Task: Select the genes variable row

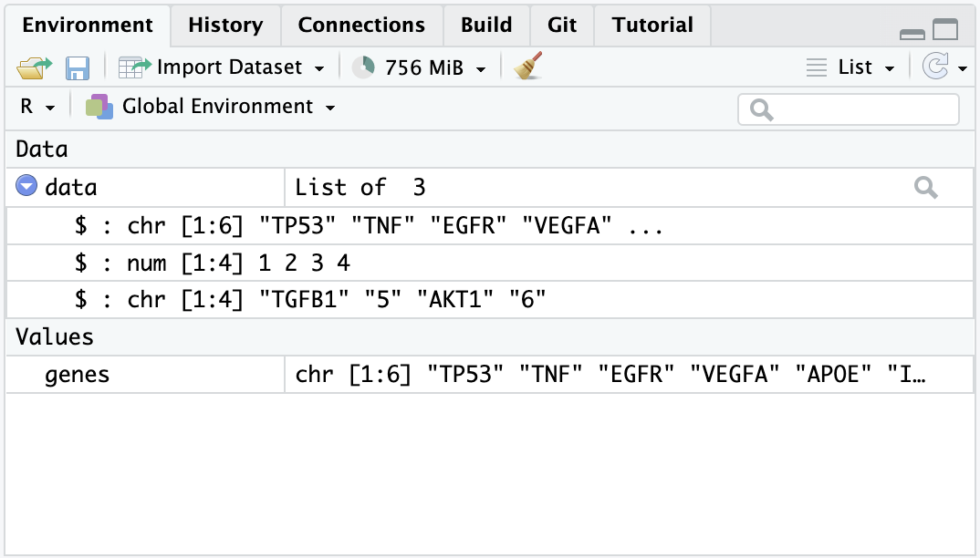Action: 78,375
